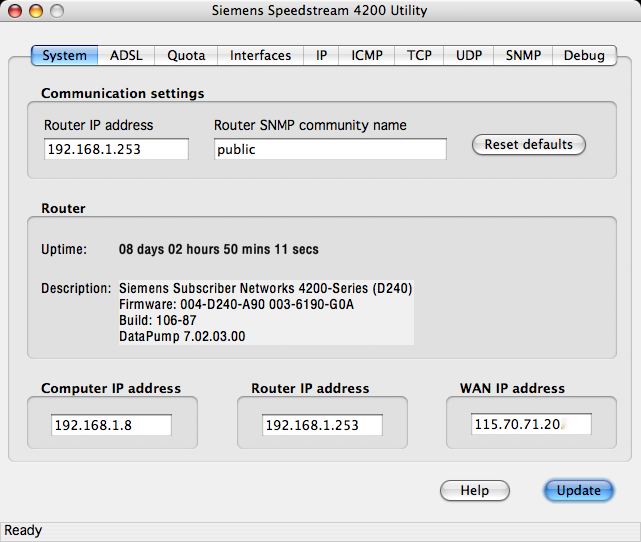The height and width of the screenshot is (542, 641).
Task: Click the bottom Router IP address field
Action: (x=322, y=425)
